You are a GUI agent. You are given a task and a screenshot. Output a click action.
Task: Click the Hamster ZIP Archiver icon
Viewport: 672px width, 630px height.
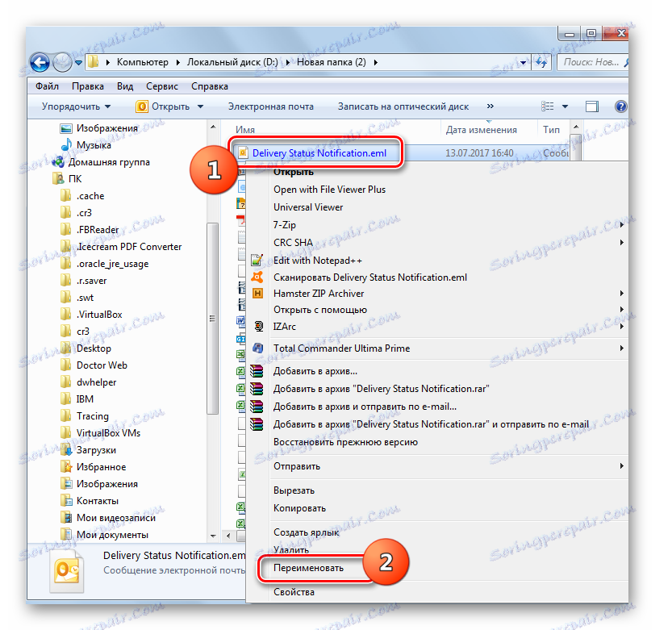pyautogui.click(x=257, y=293)
